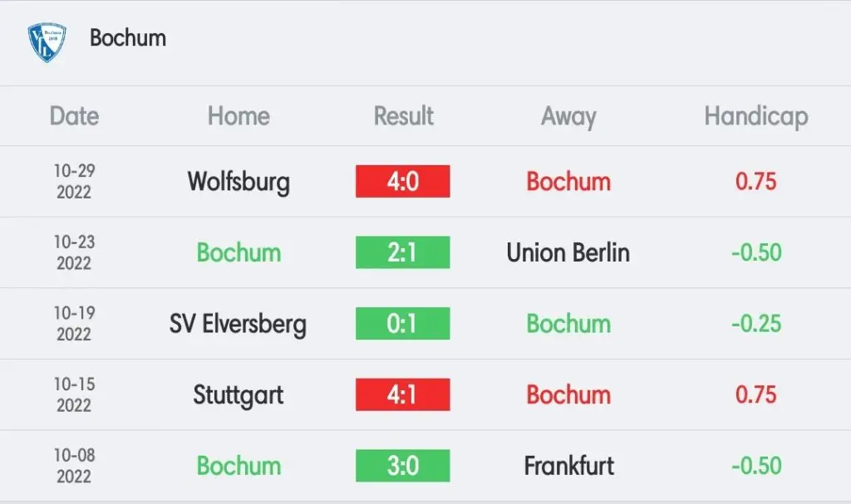Select the -0.25 handicap value
The width and height of the screenshot is (851, 504).
point(756,323)
